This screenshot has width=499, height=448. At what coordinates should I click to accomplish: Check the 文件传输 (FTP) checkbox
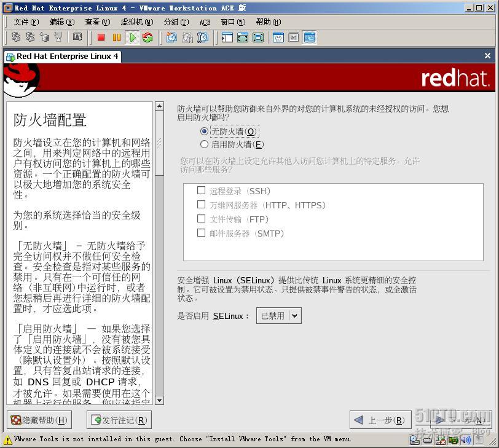coord(201,219)
